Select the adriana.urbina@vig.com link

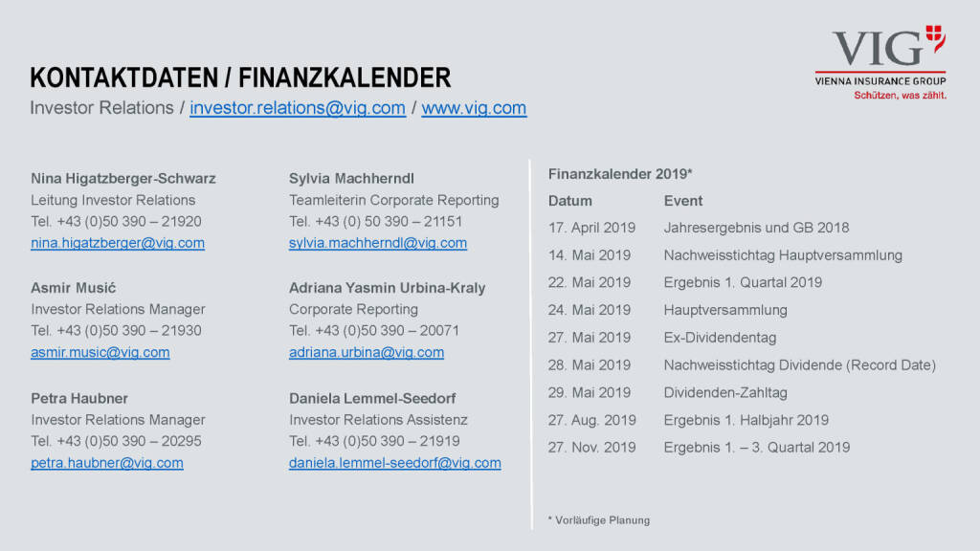click(367, 352)
